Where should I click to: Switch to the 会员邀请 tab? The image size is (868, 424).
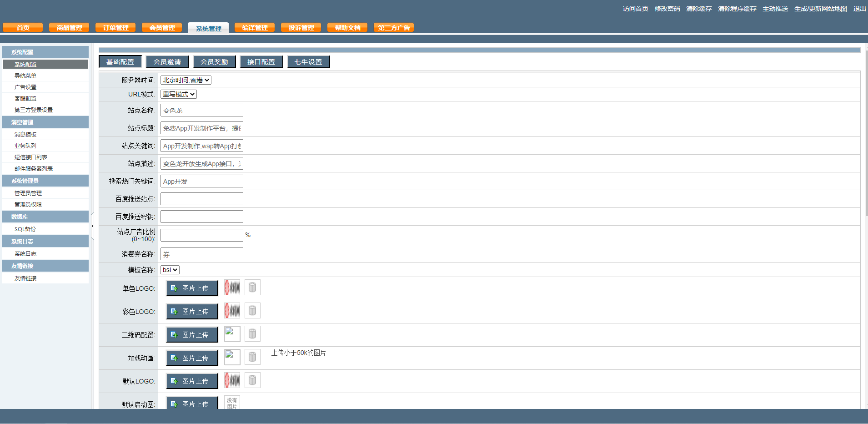click(167, 62)
